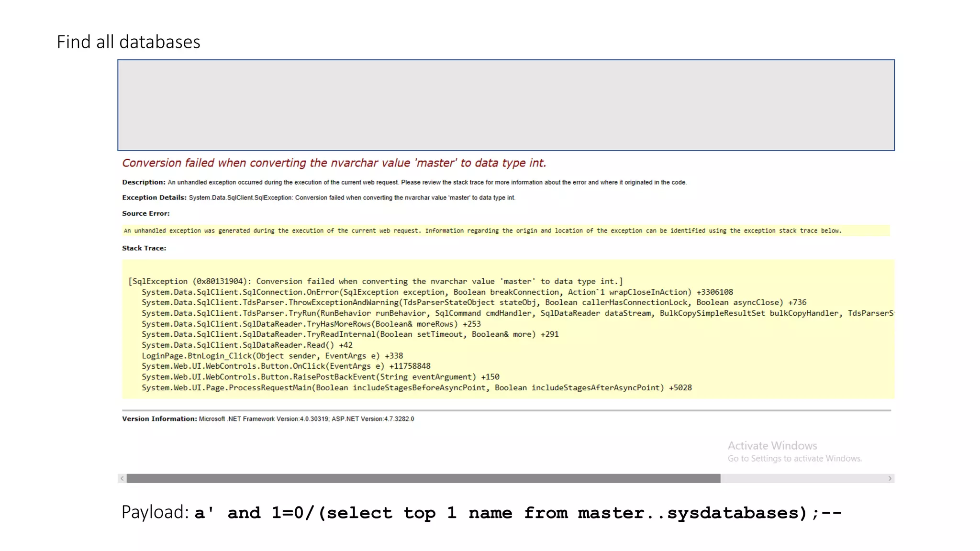The image size is (980, 551).
Task: Click the 'LoginPage.BtnLogin_Click' stack trace line
Action: coord(272,356)
